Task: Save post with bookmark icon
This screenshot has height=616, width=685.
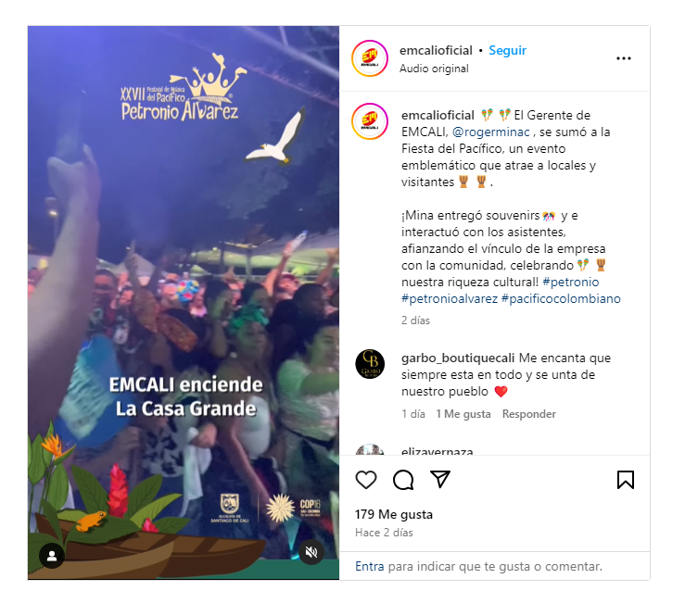Action: (x=625, y=480)
